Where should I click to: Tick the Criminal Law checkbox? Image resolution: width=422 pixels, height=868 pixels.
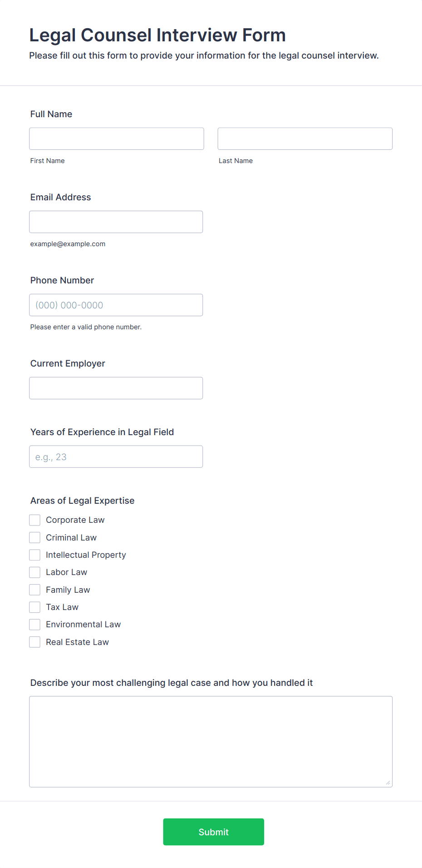[35, 537]
